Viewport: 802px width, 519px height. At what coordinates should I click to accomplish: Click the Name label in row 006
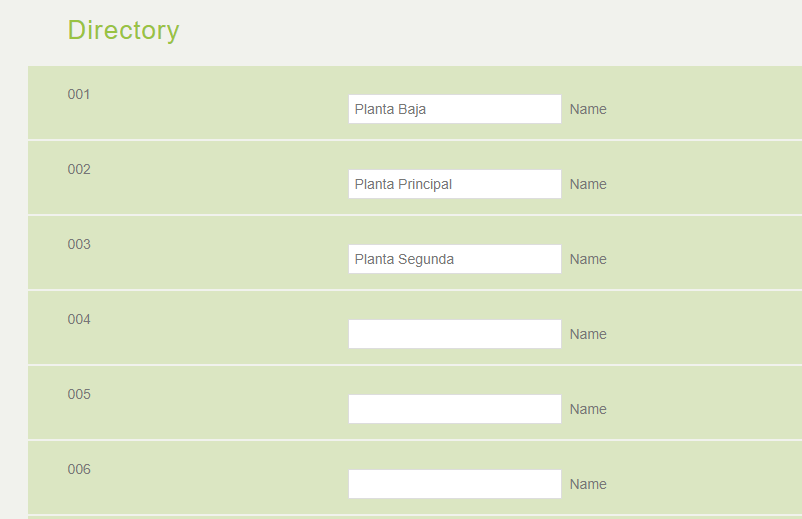[x=588, y=485]
